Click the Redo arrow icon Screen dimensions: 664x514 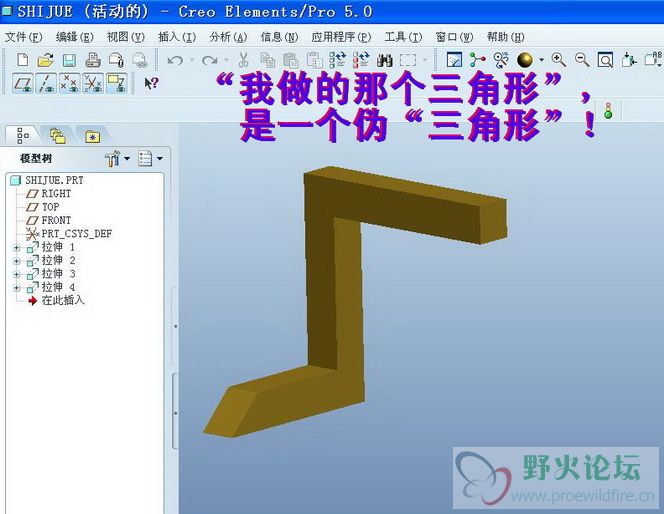(x=210, y=60)
